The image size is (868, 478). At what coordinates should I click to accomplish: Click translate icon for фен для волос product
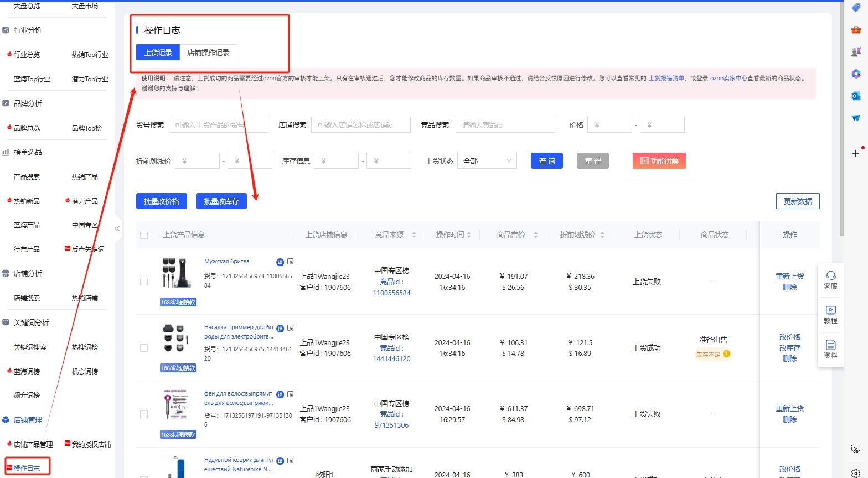(280, 394)
